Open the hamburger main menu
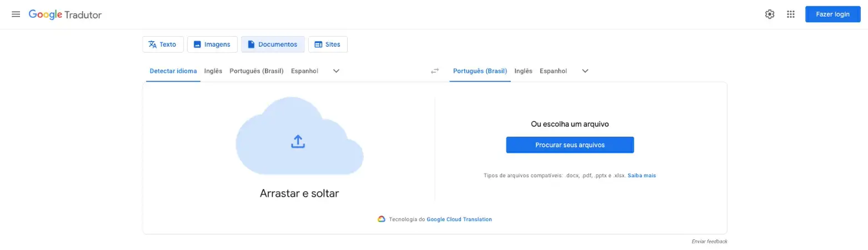The image size is (868, 250). (16, 14)
